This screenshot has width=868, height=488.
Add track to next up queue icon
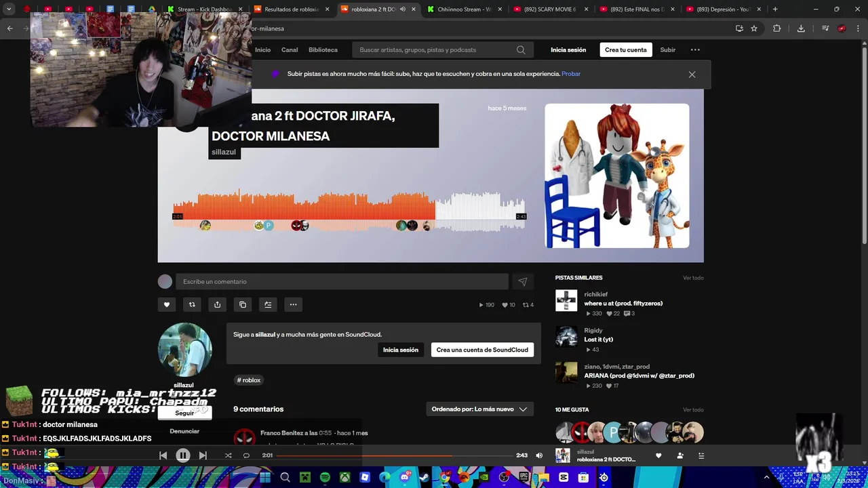pos(268,305)
